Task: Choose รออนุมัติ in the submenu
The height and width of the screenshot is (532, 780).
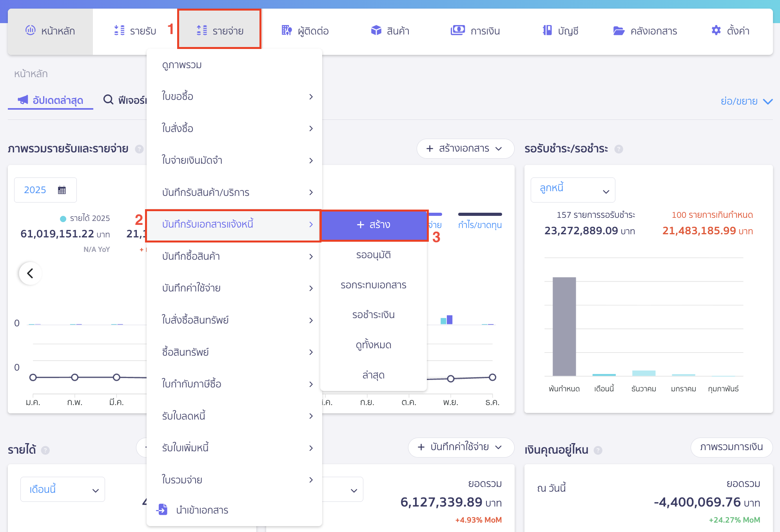Action: [x=373, y=255]
